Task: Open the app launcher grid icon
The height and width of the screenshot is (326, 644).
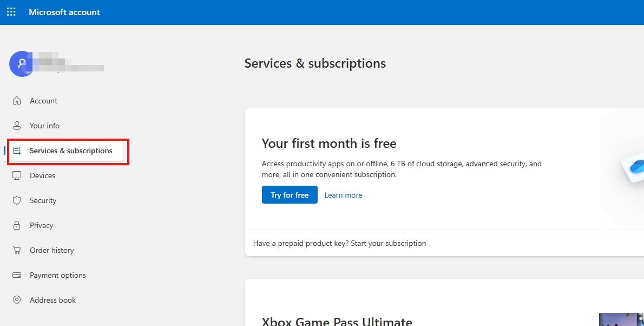Action: pos(11,12)
